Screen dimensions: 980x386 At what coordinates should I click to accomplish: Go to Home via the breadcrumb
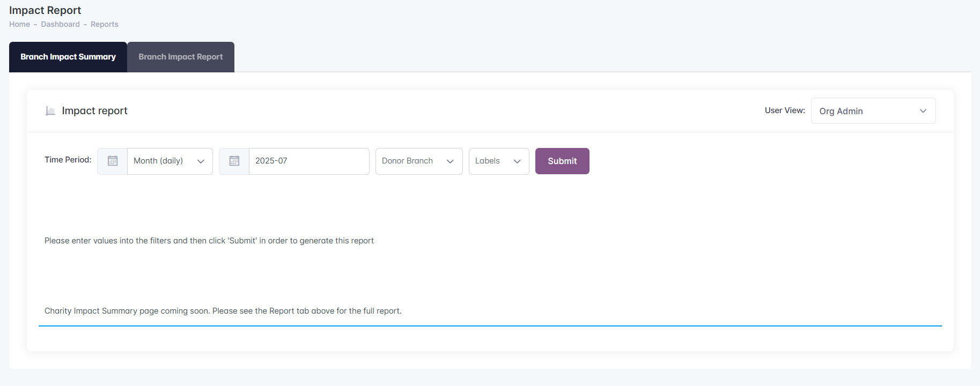point(19,24)
